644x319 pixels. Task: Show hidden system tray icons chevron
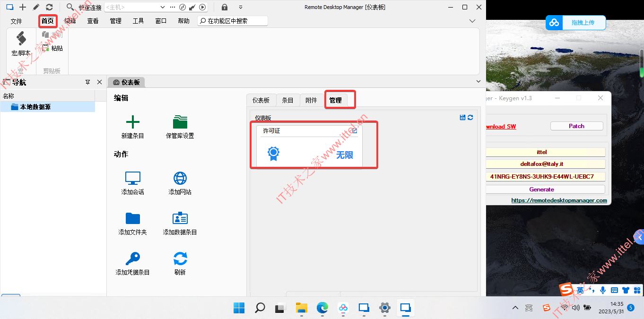pos(515,308)
